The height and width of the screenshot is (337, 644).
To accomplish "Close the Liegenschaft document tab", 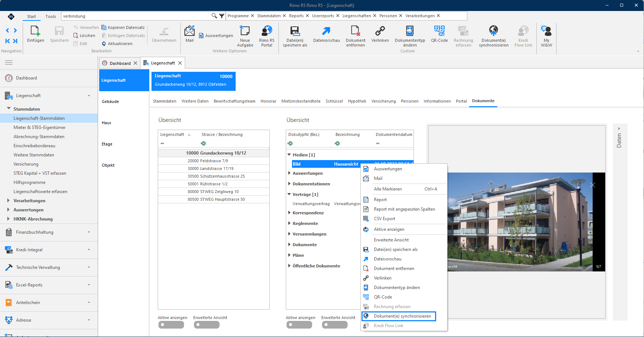I will 180,63.
